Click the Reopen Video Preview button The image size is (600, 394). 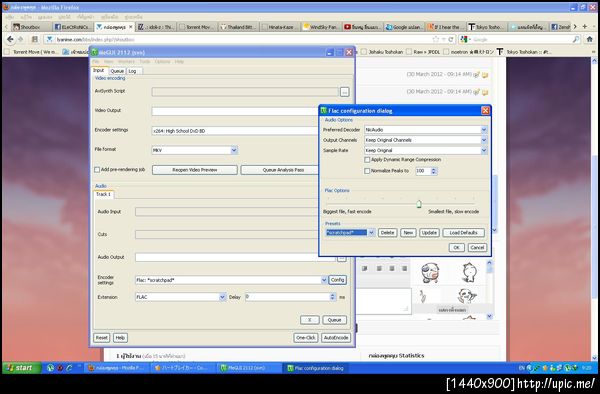click(x=195, y=170)
